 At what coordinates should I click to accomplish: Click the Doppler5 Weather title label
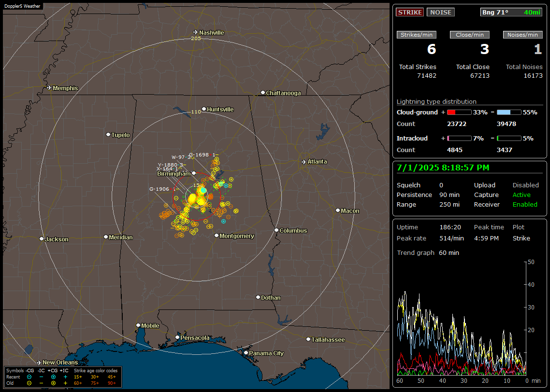22,6
